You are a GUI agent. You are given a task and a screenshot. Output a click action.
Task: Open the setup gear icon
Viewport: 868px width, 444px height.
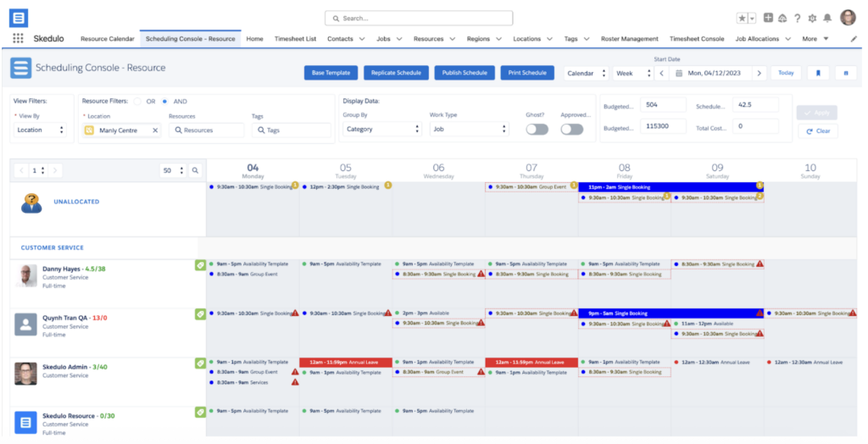pos(812,19)
